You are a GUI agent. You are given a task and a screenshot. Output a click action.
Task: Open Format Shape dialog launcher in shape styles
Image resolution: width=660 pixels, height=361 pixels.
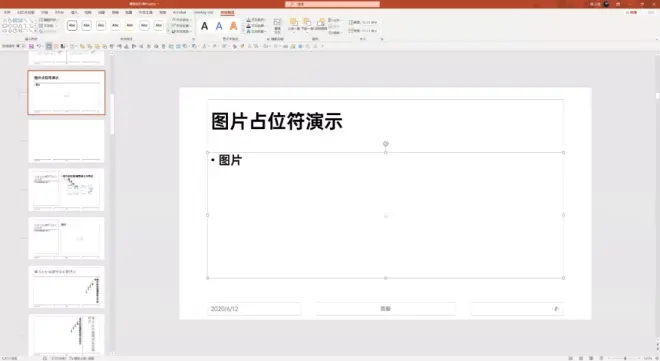[193, 39]
